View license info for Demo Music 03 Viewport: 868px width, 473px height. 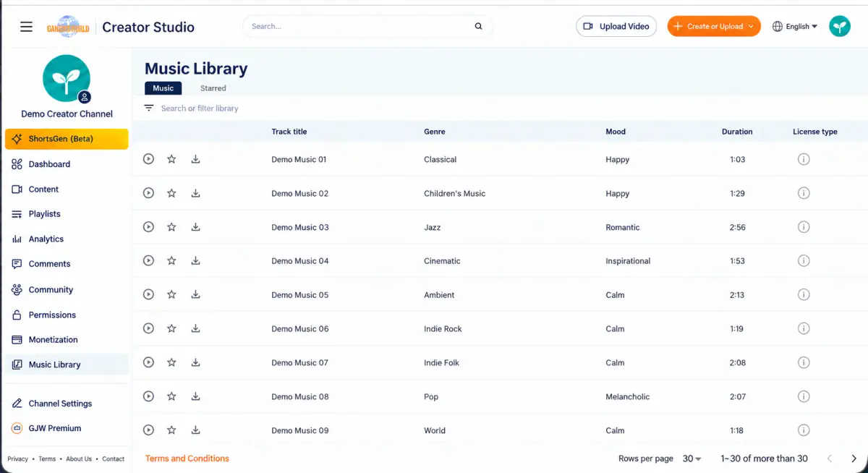(803, 227)
